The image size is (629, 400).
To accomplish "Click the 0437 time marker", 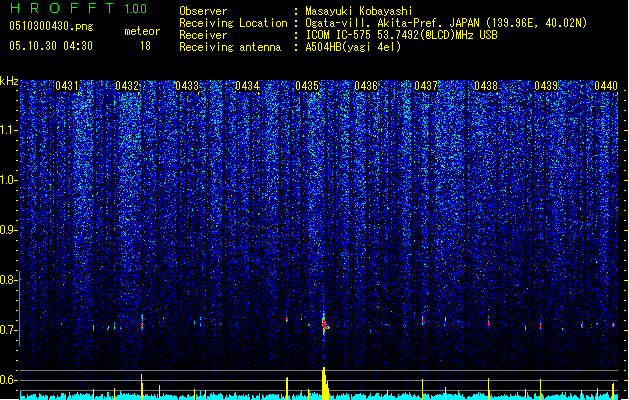I will [426, 86].
